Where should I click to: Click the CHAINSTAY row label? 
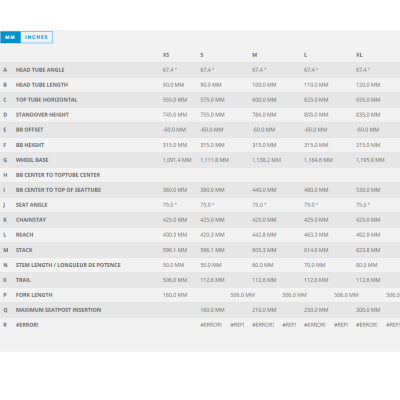pos(31,220)
